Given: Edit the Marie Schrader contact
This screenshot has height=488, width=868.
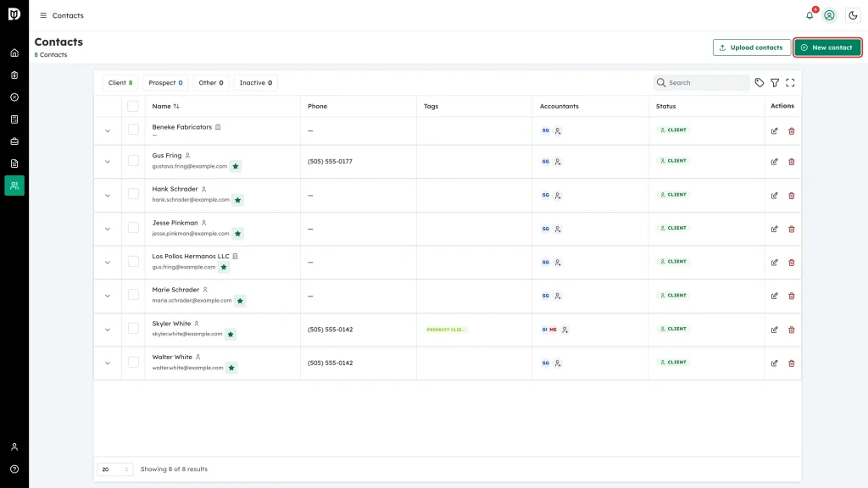Looking at the screenshot, I should (x=775, y=296).
